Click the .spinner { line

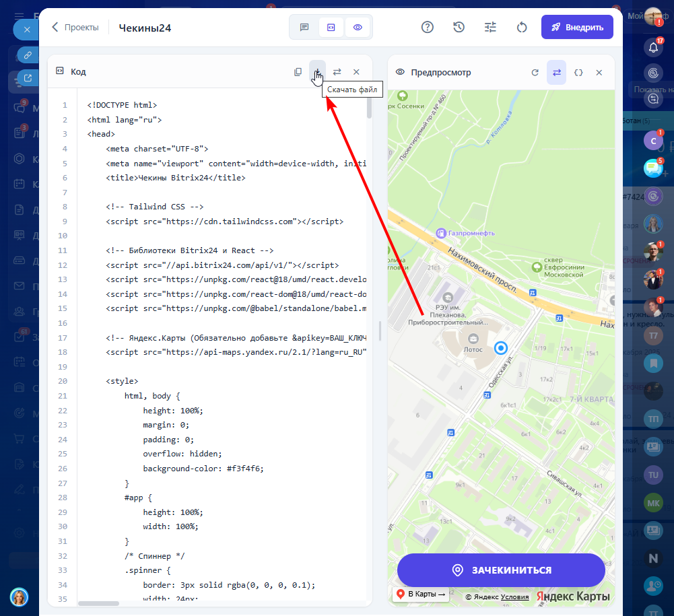coord(147,570)
